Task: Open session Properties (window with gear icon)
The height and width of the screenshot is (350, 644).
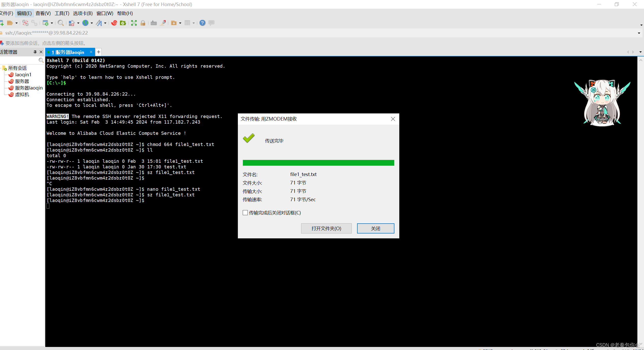Action: click(45, 23)
